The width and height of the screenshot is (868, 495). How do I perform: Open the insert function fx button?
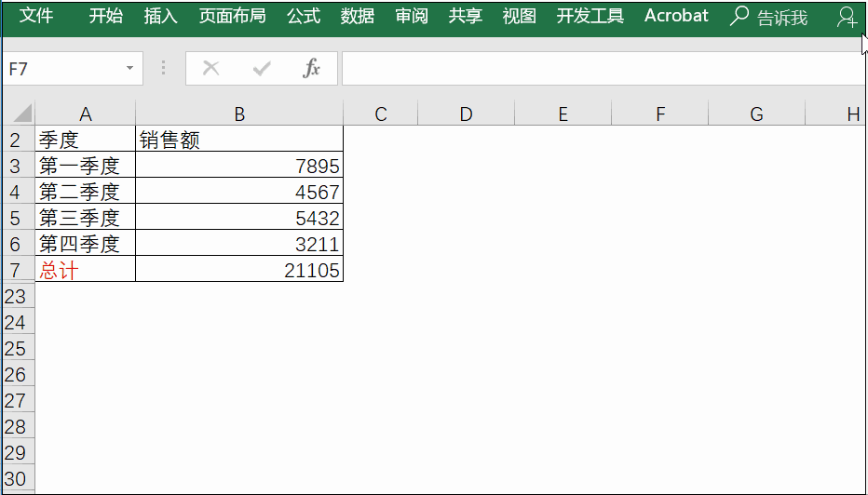(x=312, y=69)
